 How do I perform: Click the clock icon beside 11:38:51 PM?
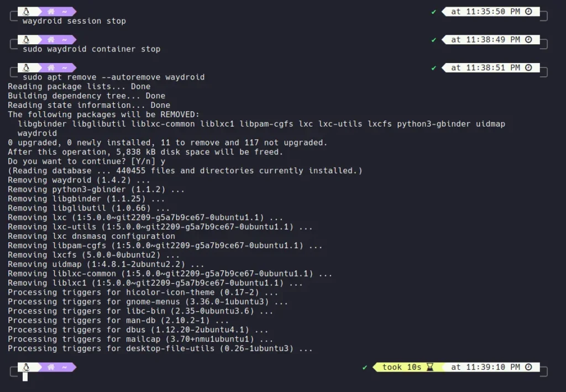click(x=528, y=68)
